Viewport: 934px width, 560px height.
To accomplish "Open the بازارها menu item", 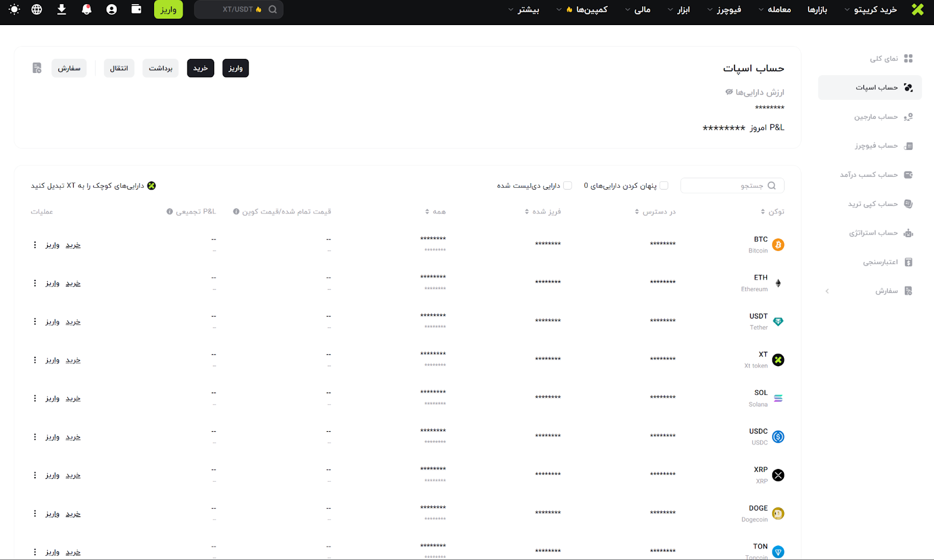I will coord(817,9).
